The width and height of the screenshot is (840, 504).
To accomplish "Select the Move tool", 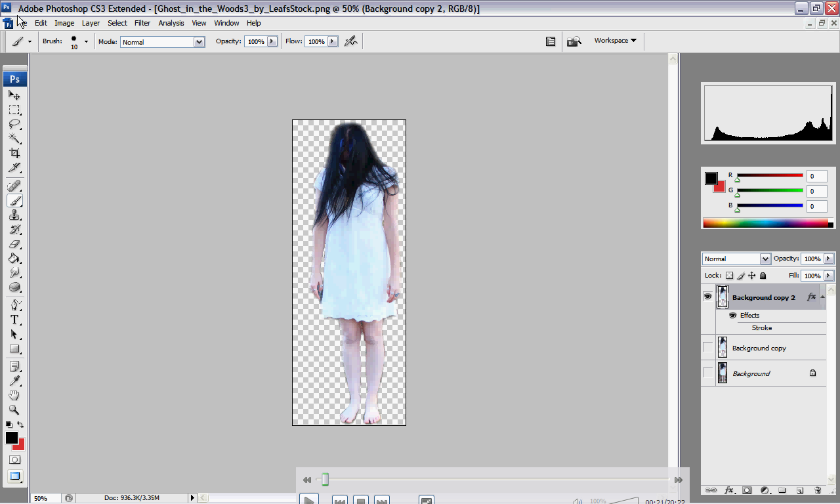I will click(x=14, y=95).
